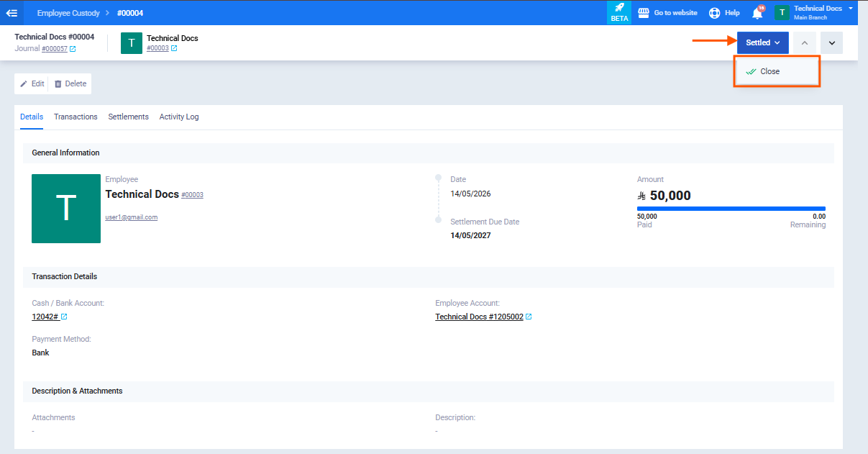Collapse the sidebar menu arrow icon

pos(12,13)
